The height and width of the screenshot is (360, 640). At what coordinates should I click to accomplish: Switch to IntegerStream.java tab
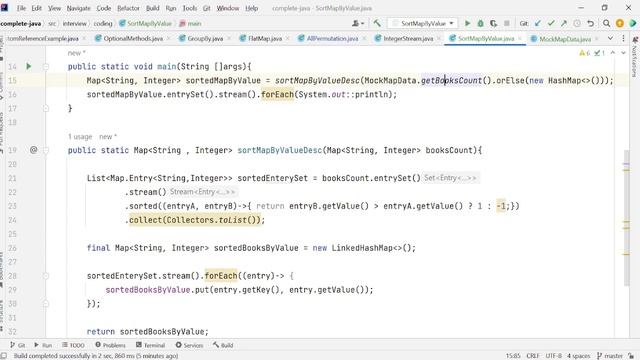(x=408, y=38)
